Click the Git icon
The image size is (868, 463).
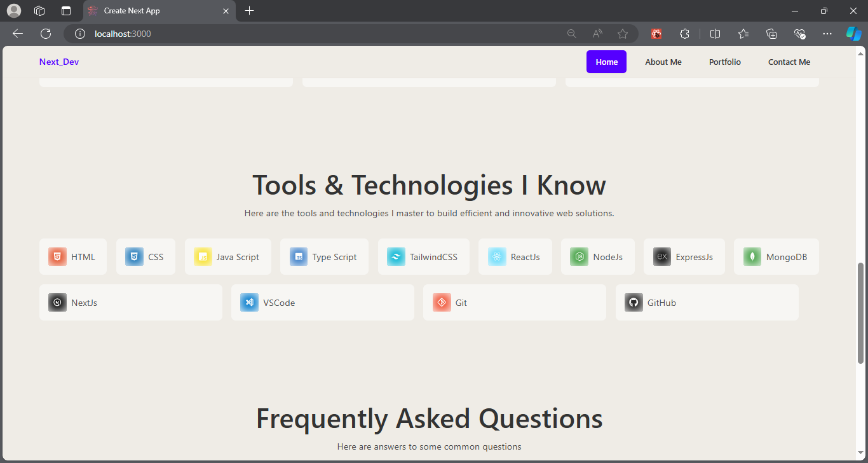442,303
